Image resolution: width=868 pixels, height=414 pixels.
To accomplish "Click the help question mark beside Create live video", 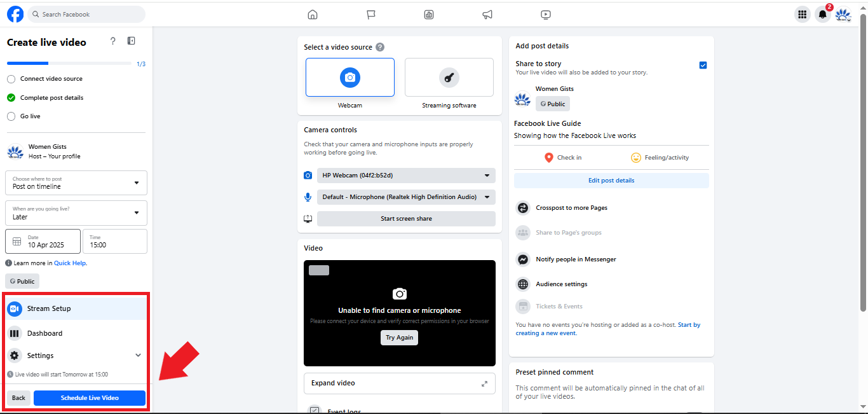I will tap(113, 41).
